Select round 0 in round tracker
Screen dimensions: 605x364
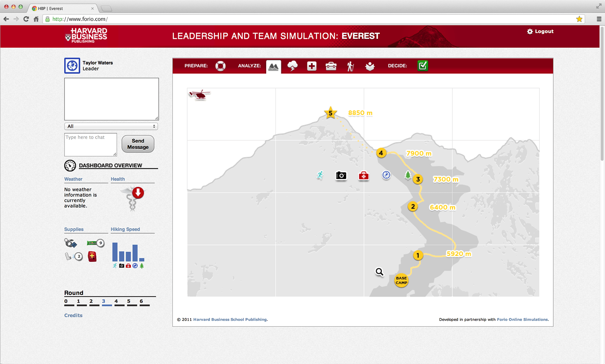(69, 302)
